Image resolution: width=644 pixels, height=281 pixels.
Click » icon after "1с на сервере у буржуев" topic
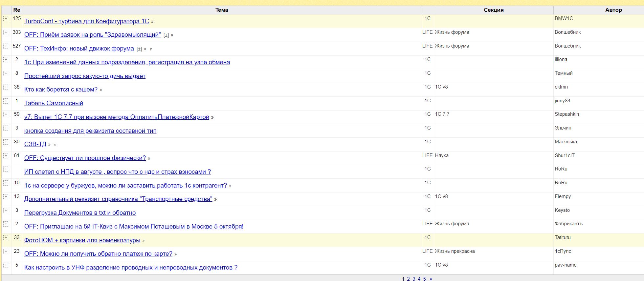pos(230,186)
